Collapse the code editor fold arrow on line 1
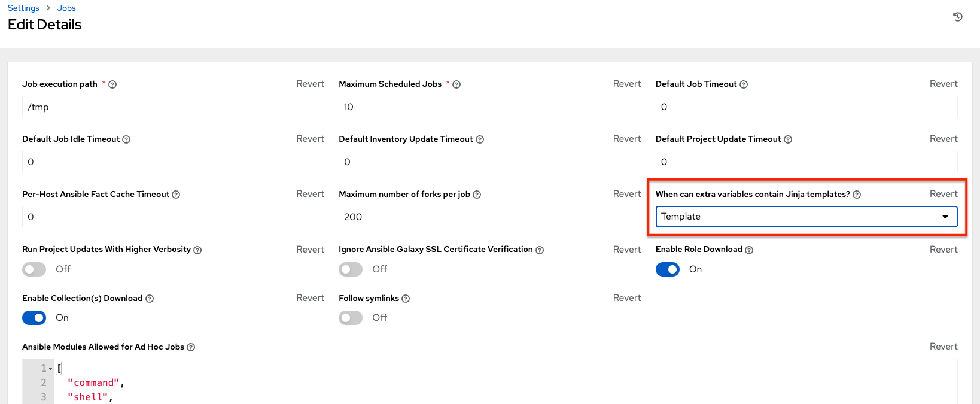Image resolution: width=980 pixels, height=404 pixels. pyautogui.click(x=51, y=369)
